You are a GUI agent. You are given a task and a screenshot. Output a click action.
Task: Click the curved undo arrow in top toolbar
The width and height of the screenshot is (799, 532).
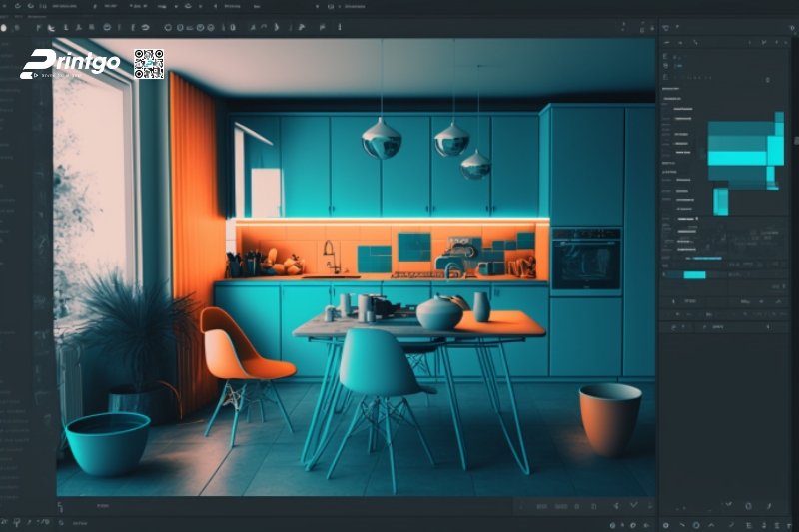(x=145, y=27)
